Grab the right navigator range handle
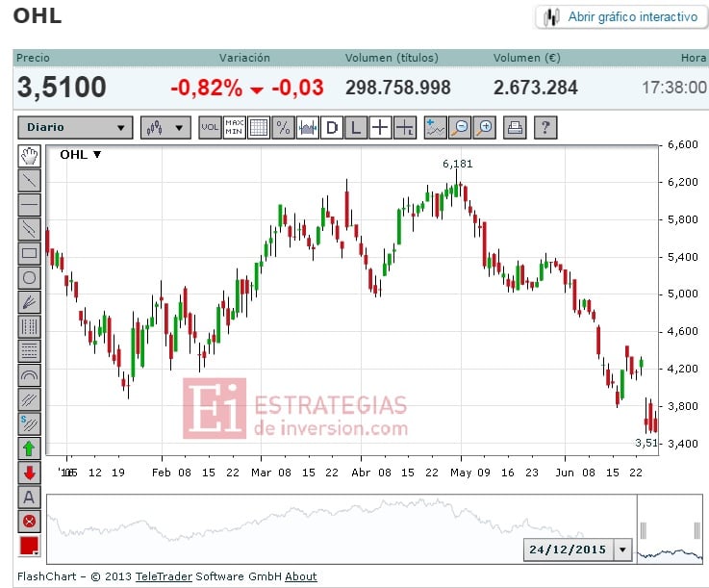This screenshot has width=709, height=588. 697,530
